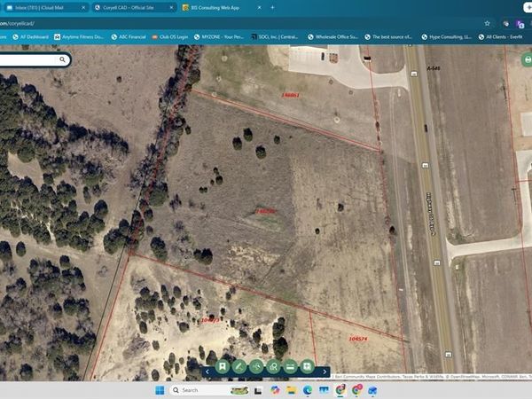Viewport: 532px width, 399px height.
Task: Open browser extensions icon in toolbar
Action: [x=506, y=23]
